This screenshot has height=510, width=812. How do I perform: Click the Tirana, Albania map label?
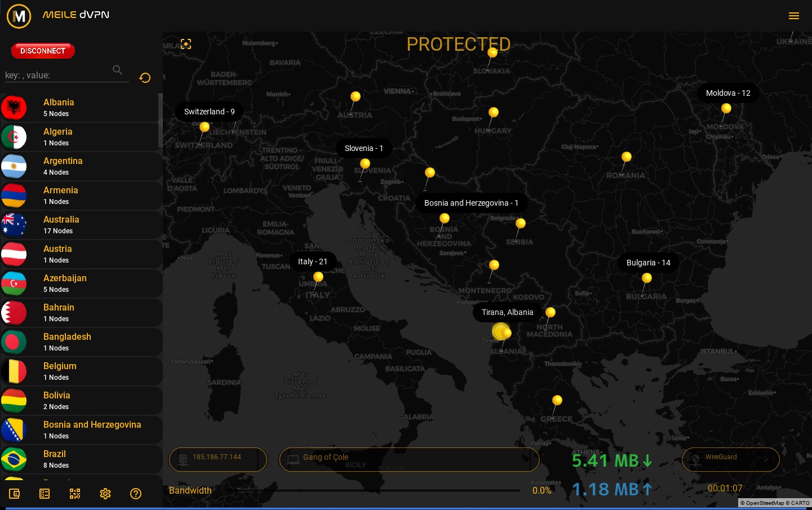tap(507, 312)
